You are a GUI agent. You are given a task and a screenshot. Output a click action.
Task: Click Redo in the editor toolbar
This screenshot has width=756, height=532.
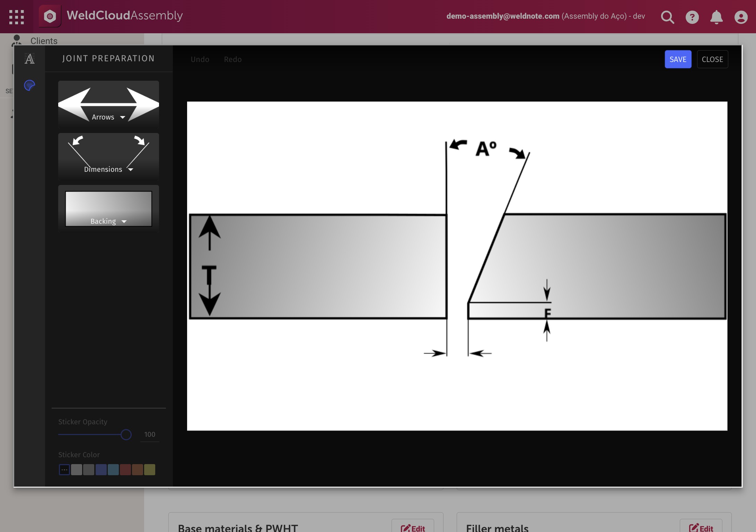pos(233,59)
